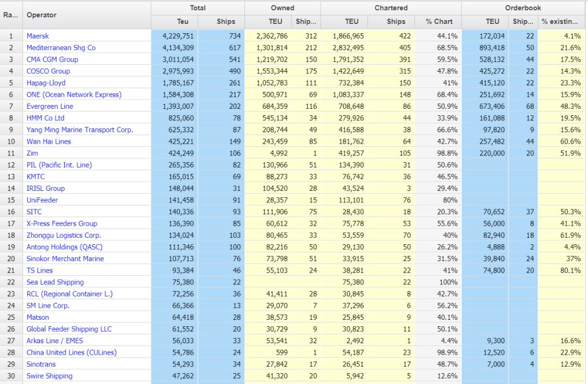The image size is (588, 384).
Task: Open Yang Ming Marine Transport Corp. link
Action: (80, 129)
